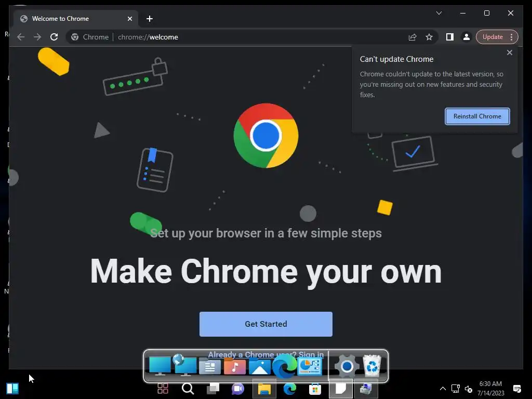This screenshot has width=532, height=399.
Task: Open the three-dot Chrome menu
Action: click(x=511, y=37)
